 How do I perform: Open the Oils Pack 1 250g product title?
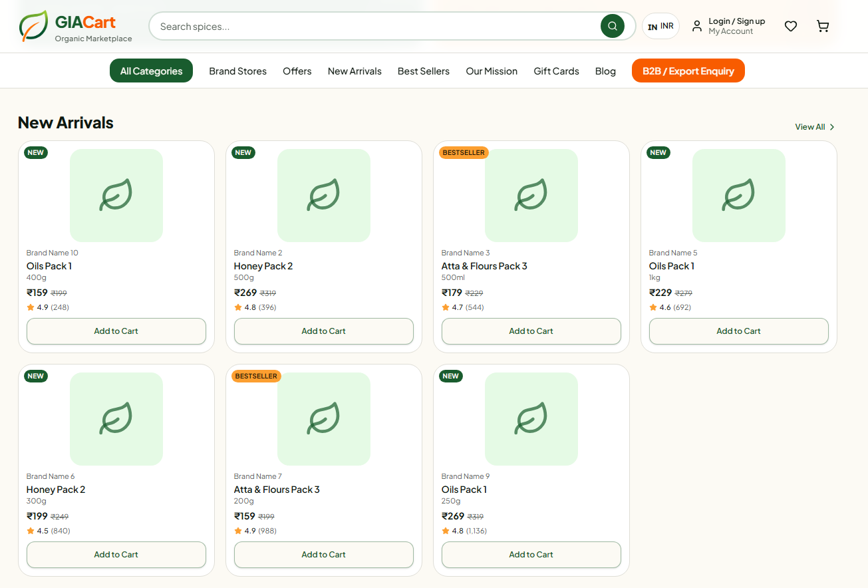(x=464, y=490)
